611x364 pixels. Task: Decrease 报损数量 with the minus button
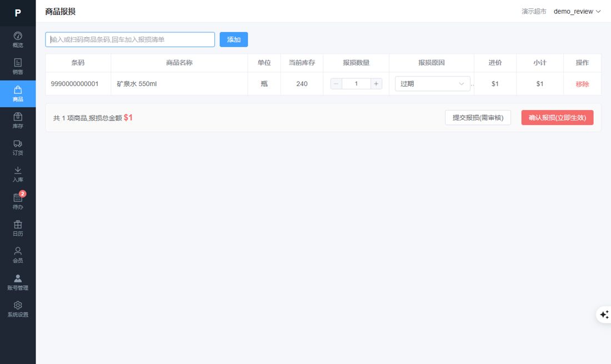336,84
